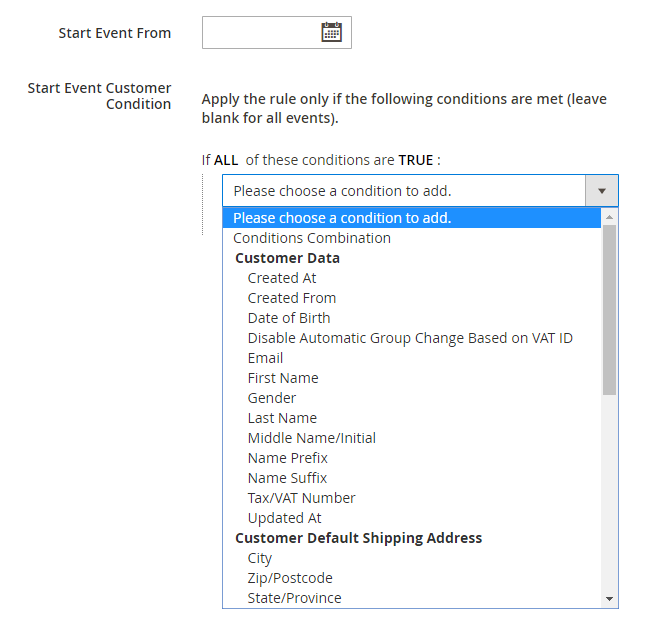This screenshot has height=642, width=668.
Task: Click the TRUE value link
Action: click(x=416, y=160)
